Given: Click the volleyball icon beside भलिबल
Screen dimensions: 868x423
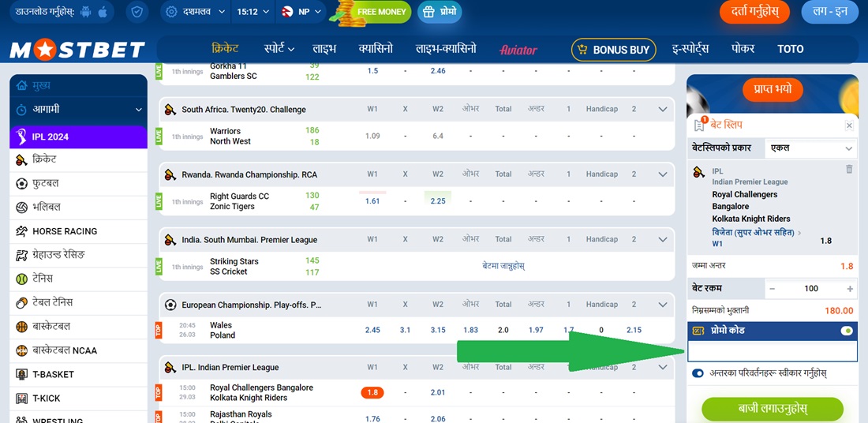Looking at the screenshot, I should coord(21,208).
